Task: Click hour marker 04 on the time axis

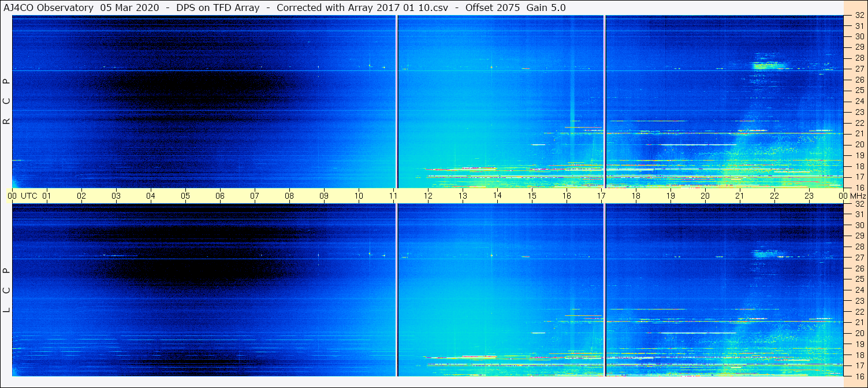Action: coord(151,196)
